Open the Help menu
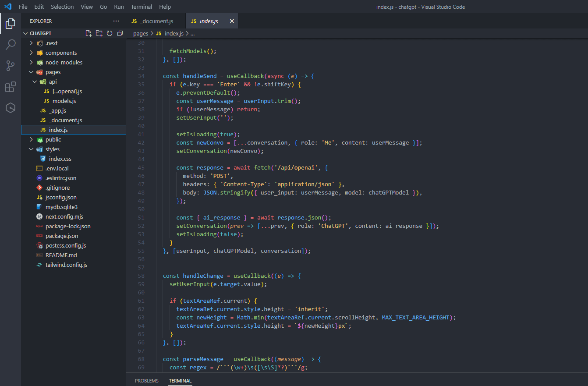This screenshot has width=588, height=386. point(165,7)
